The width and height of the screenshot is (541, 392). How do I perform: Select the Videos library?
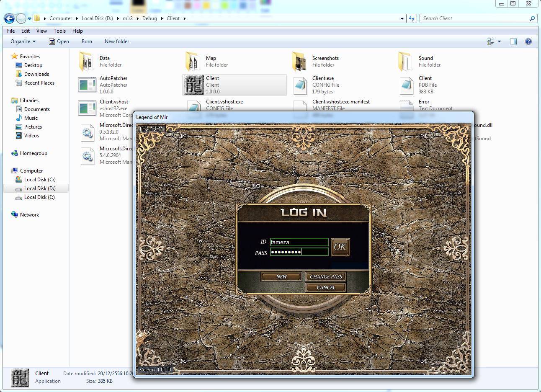pos(31,136)
